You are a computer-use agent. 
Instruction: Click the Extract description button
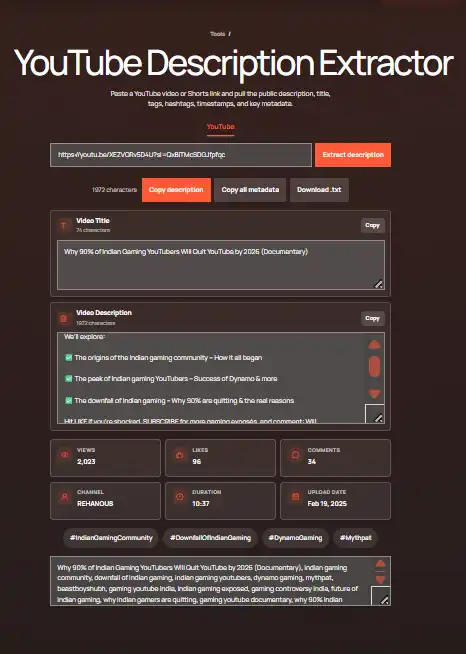[353, 155]
